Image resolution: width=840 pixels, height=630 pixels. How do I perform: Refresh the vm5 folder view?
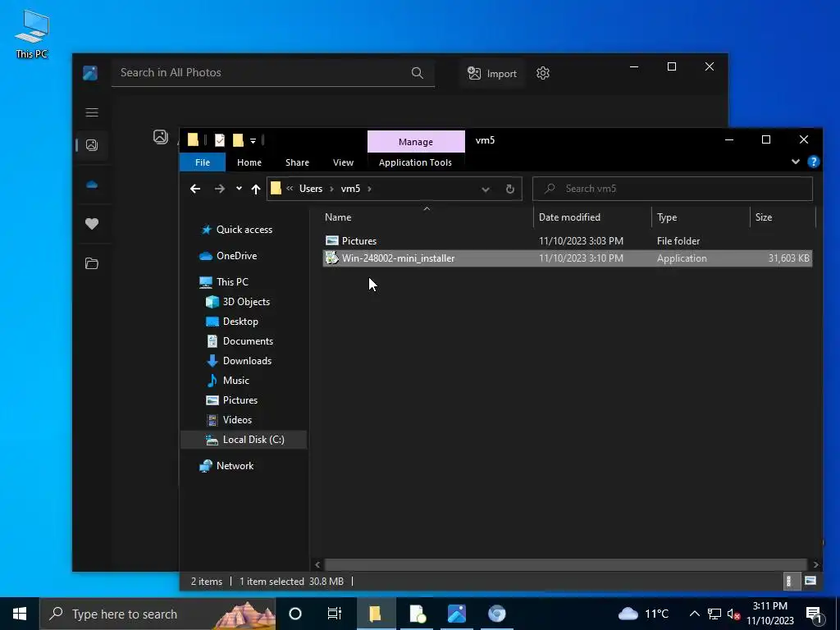click(510, 189)
